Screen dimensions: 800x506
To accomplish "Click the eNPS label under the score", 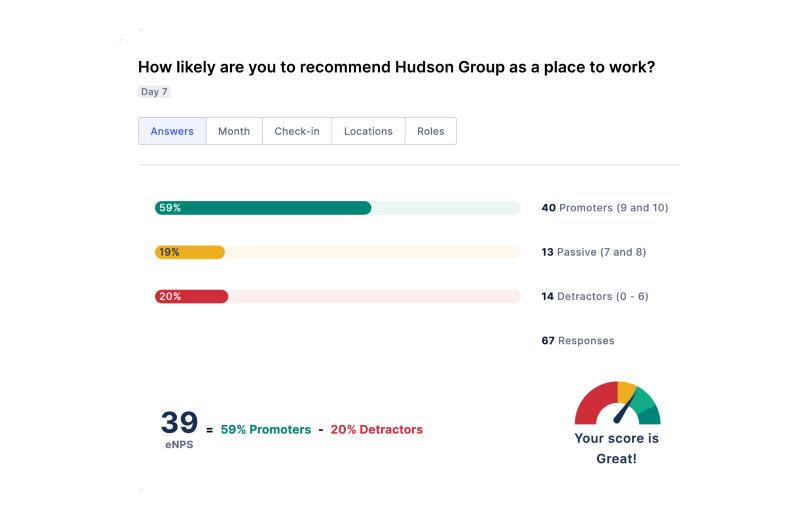I will (x=179, y=445).
